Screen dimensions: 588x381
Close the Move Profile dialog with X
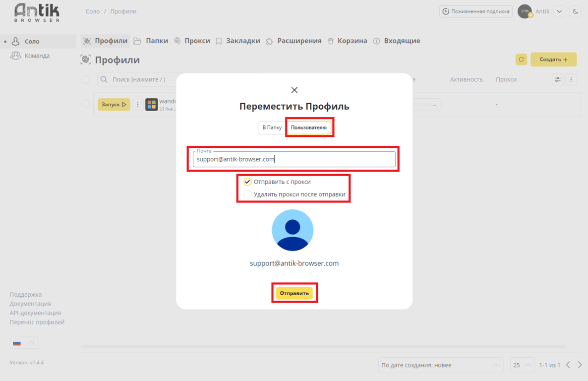coord(294,90)
